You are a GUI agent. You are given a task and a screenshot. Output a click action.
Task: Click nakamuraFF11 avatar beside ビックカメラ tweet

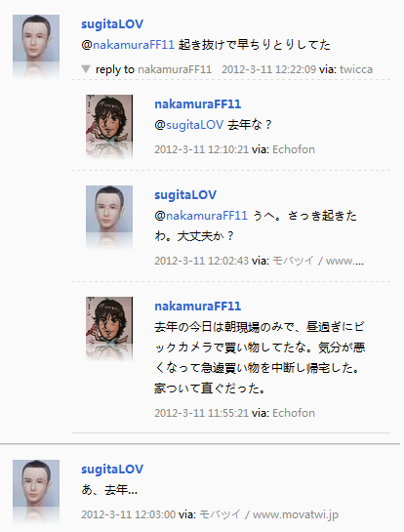coord(109,320)
